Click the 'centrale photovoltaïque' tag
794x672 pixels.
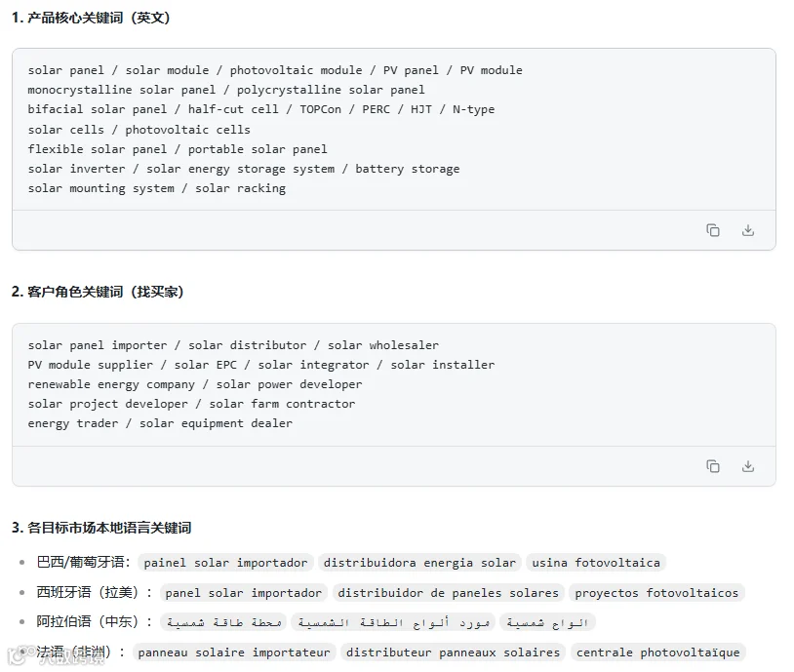[657, 652]
